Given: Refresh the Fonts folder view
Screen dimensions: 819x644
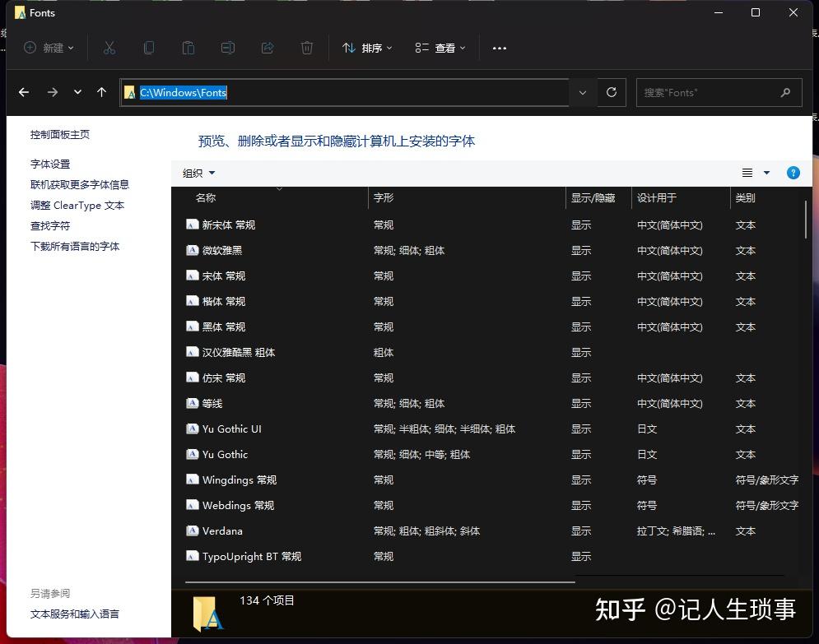Looking at the screenshot, I should 612,92.
